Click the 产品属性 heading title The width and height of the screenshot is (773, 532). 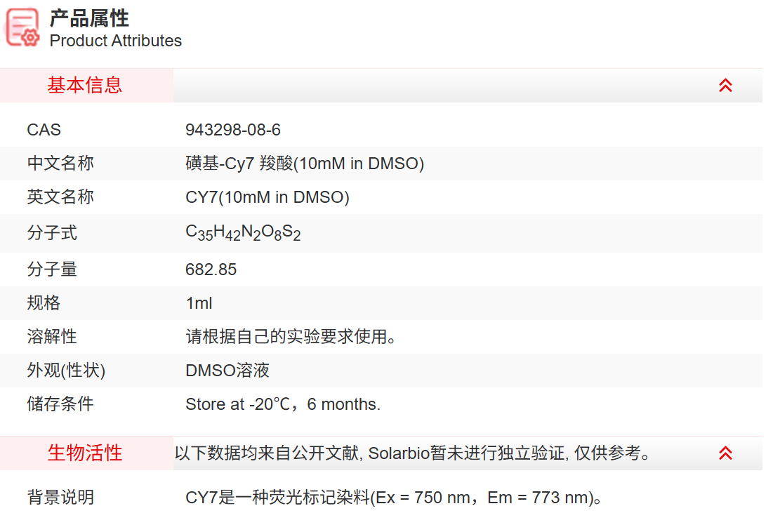pyautogui.click(x=89, y=19)
